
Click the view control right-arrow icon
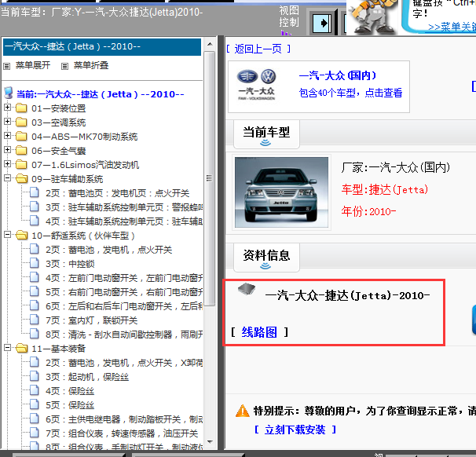click(322, 23)
